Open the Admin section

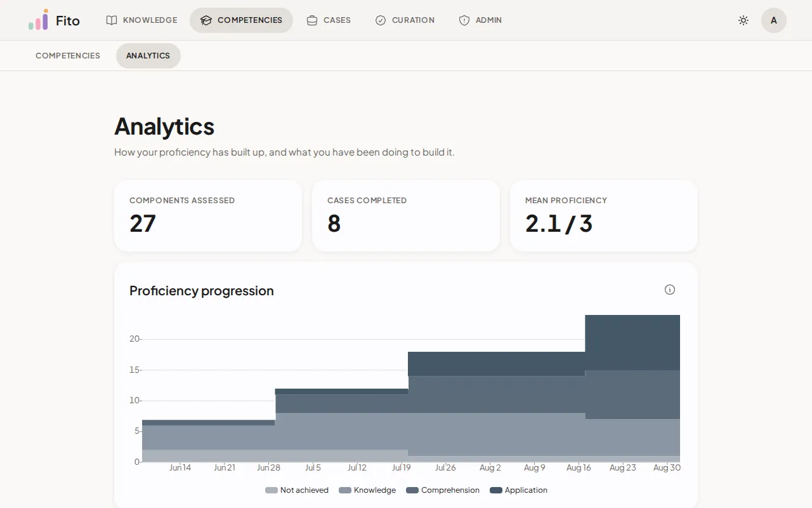click(480, 20)
